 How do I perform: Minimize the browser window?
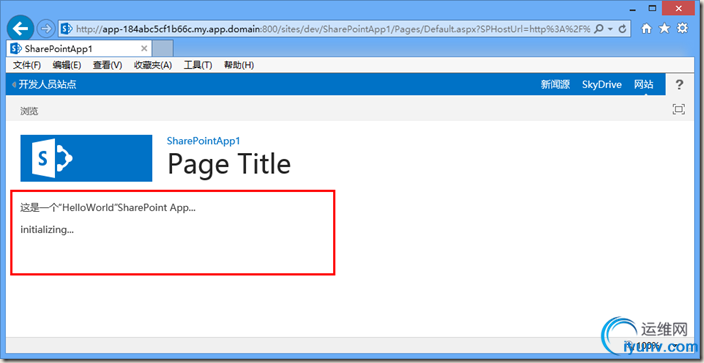pos(633,9)
